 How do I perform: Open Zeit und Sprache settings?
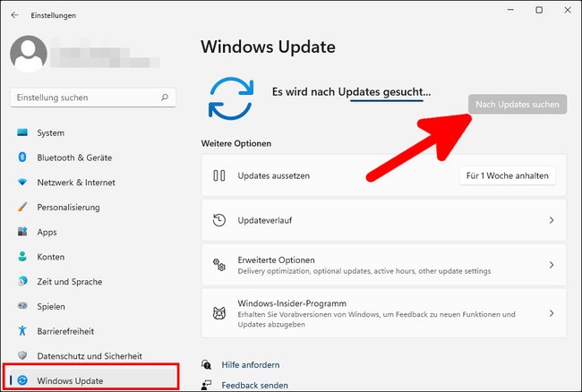tap(93, 282)
